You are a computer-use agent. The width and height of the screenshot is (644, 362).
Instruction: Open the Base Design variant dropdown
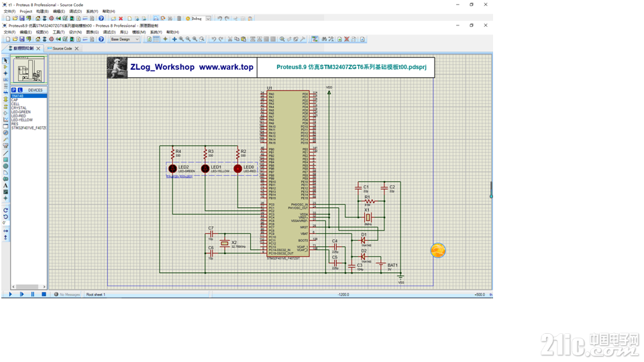pyautogui.click(x=125, y=39)
